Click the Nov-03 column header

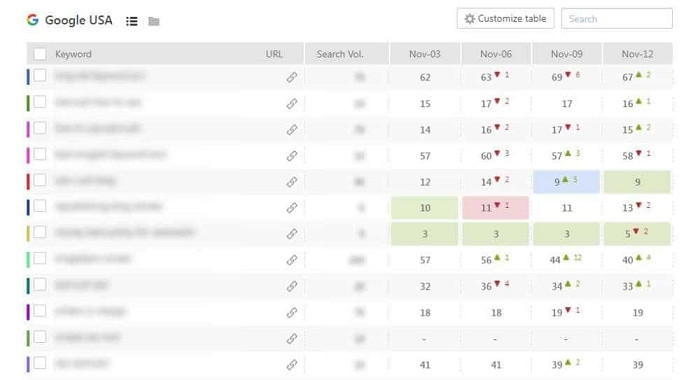tap(425, 54)
